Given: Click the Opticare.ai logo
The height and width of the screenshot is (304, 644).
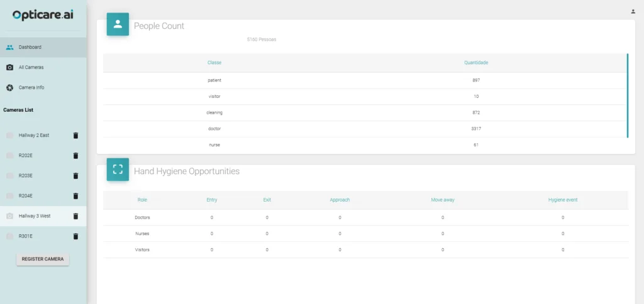Looking at the screenshot, I should click(x=43, y=15).
